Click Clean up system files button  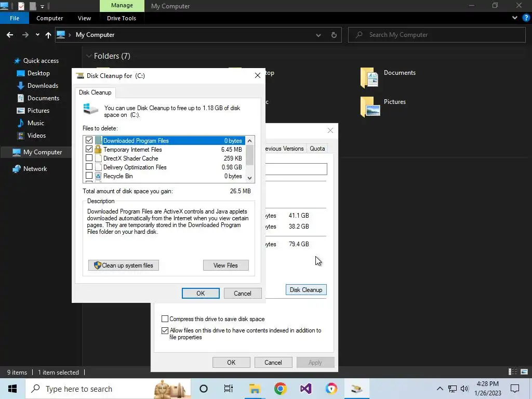coord(124,265)
